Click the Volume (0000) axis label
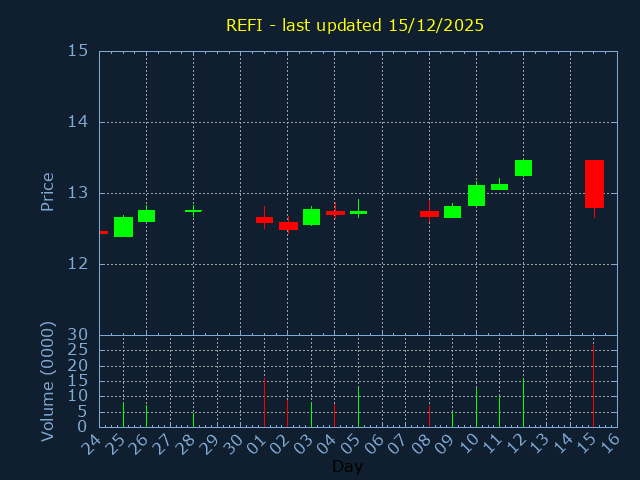 [x=47, y=381]
